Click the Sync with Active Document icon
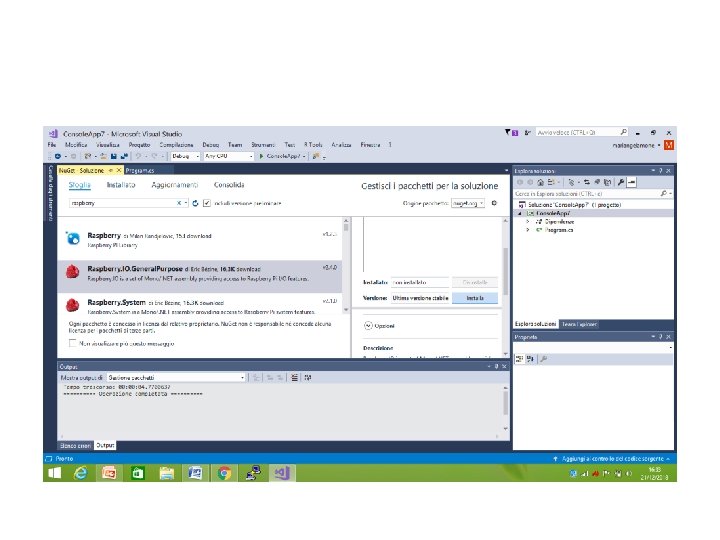 pos(587,182)
